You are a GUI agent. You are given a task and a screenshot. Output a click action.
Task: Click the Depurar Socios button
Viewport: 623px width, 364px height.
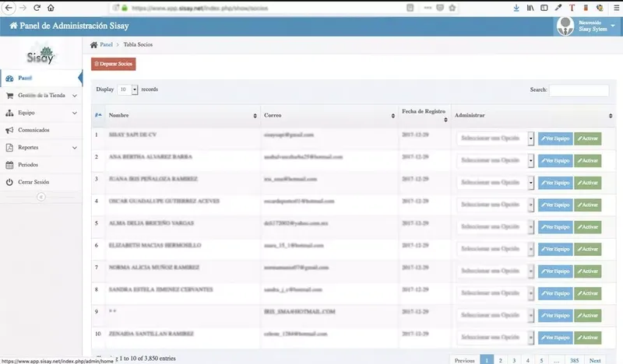tap(113, 64)
